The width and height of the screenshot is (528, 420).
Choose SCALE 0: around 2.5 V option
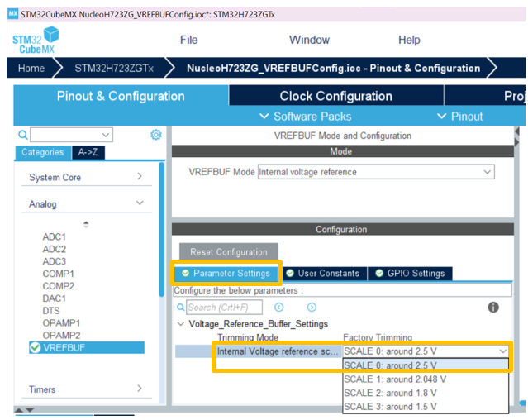pos(426,365)
